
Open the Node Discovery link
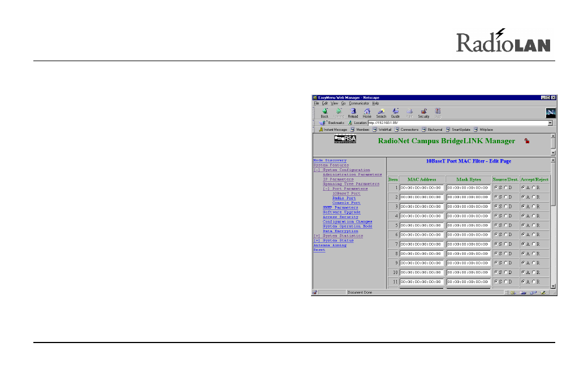click(330, 161)
